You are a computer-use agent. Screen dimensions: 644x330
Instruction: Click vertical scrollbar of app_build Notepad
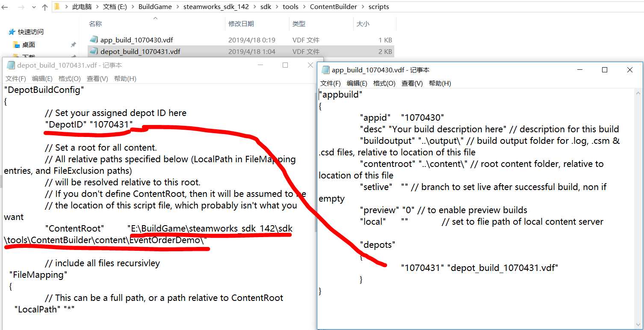pyautogui.click(x=638, y=208)
